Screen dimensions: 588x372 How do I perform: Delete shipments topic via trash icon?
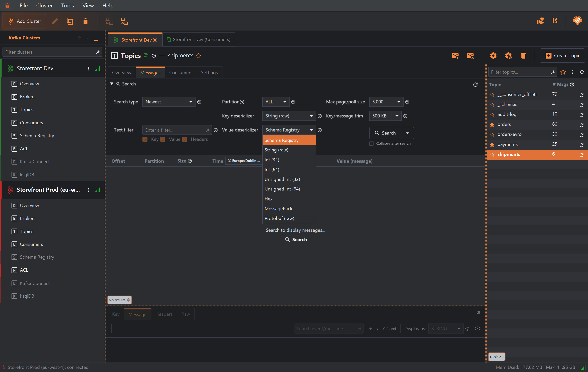coord(523,56)
